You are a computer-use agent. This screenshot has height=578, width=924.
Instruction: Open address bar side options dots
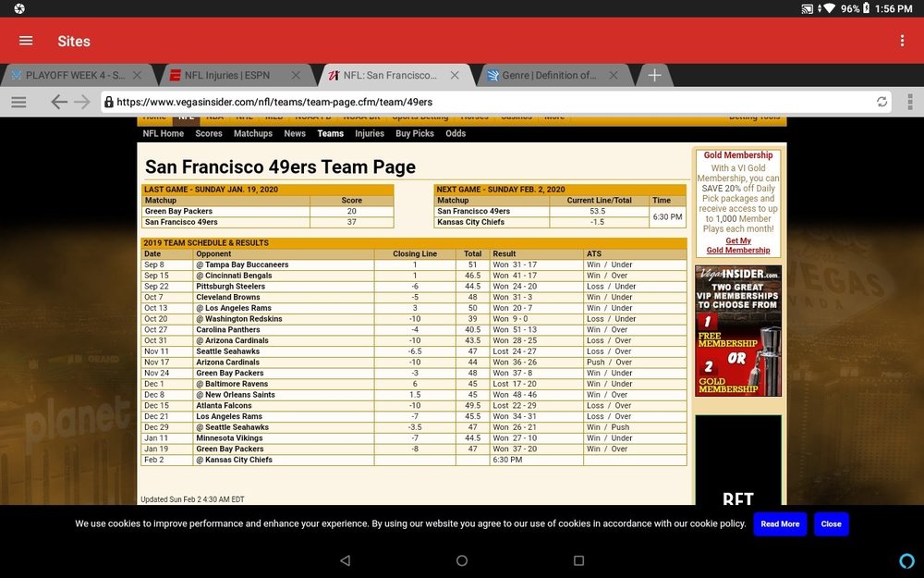pyautogui.click(x=910, y=102)
